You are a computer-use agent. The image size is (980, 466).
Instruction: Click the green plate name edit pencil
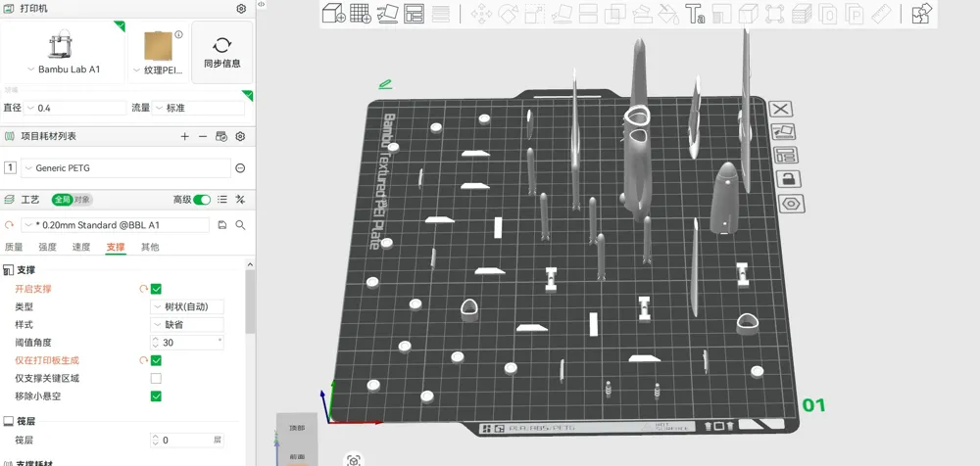click(385, 84)
